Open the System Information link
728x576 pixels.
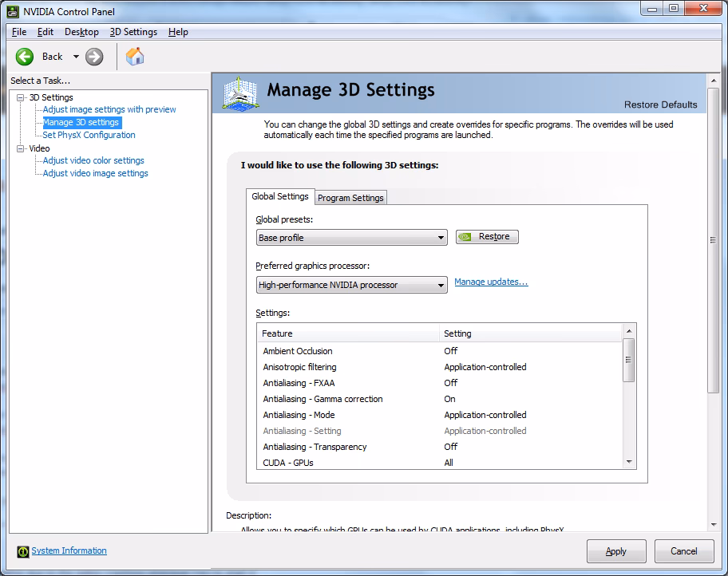(x=69, y=551)
